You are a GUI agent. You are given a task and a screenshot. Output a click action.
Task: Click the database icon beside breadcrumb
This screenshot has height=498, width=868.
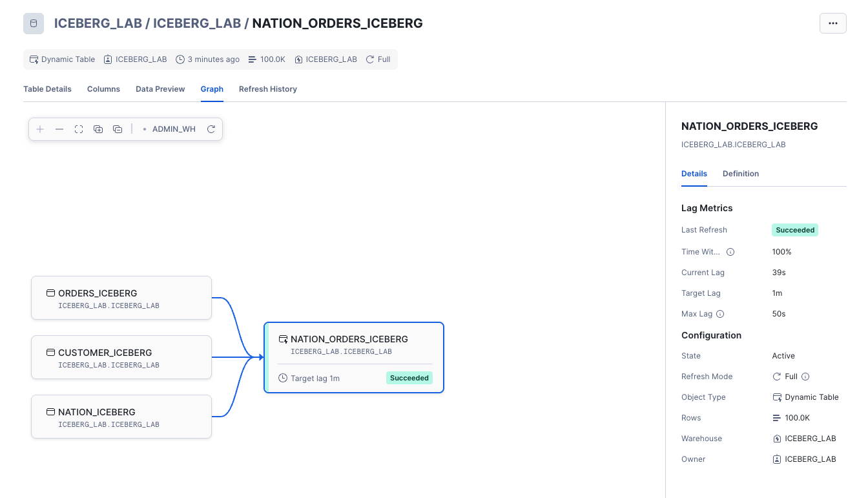tap(34, 24)
